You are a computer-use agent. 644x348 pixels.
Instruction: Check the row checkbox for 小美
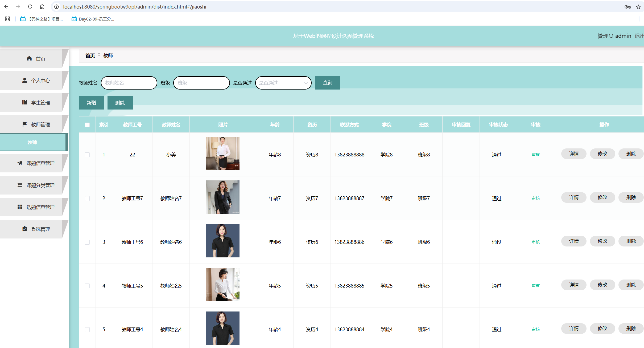point(87,155)
